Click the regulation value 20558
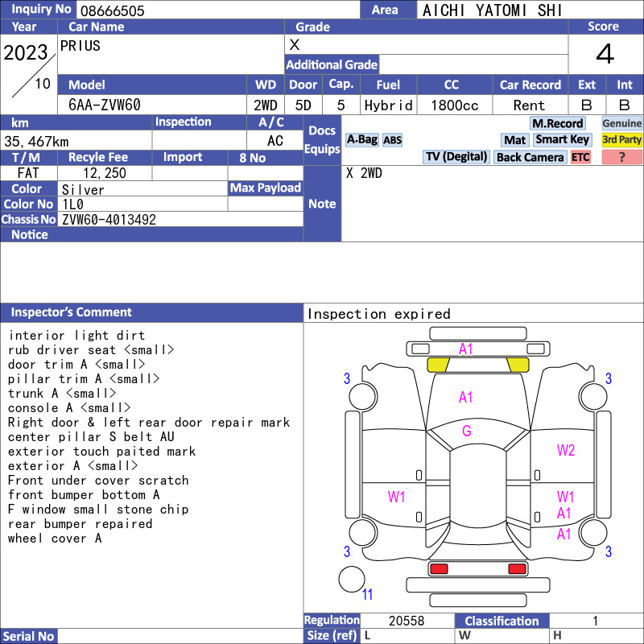The image size is (644, 644). (x=407, y=621)
